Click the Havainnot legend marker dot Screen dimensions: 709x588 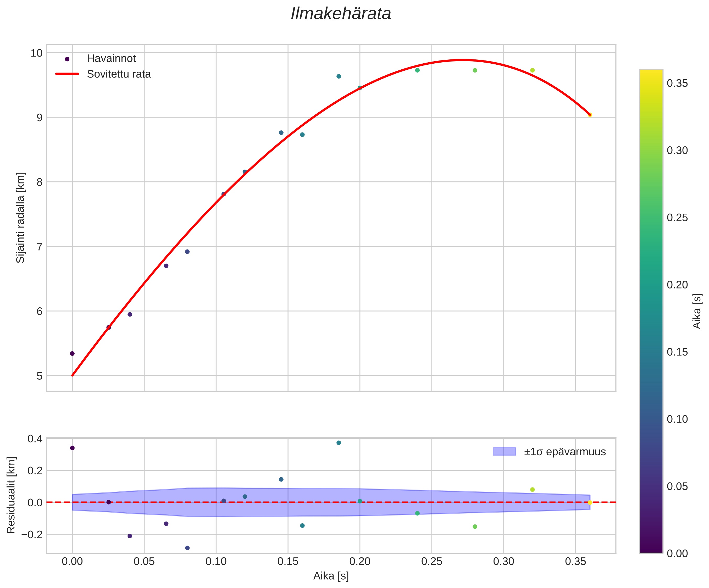(x=67, y=59)
